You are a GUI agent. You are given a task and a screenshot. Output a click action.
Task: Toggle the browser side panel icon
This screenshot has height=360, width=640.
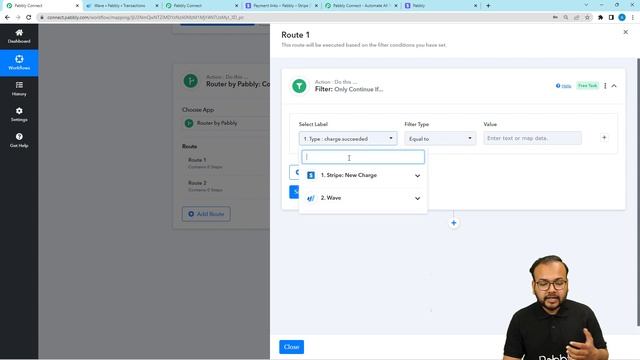point(611,18)
